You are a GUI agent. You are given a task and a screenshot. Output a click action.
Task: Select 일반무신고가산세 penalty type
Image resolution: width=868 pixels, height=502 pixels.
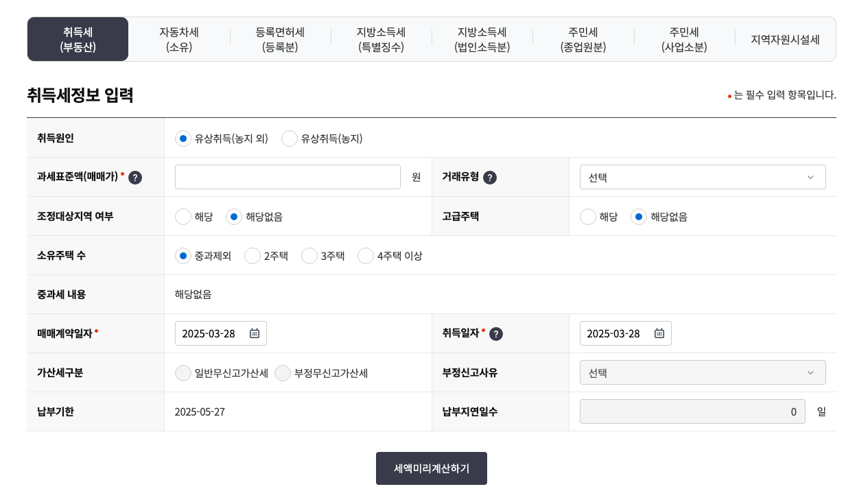tap(183, 373)
